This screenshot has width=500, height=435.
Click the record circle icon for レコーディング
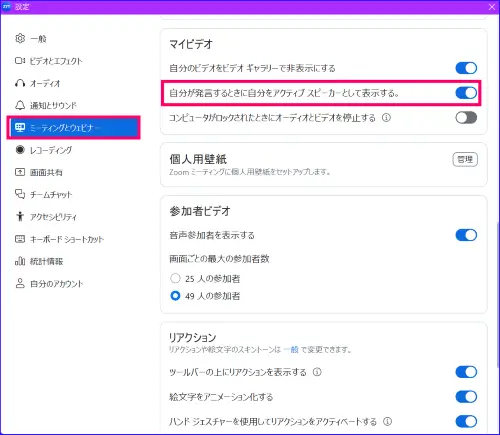tap(20, 150)
